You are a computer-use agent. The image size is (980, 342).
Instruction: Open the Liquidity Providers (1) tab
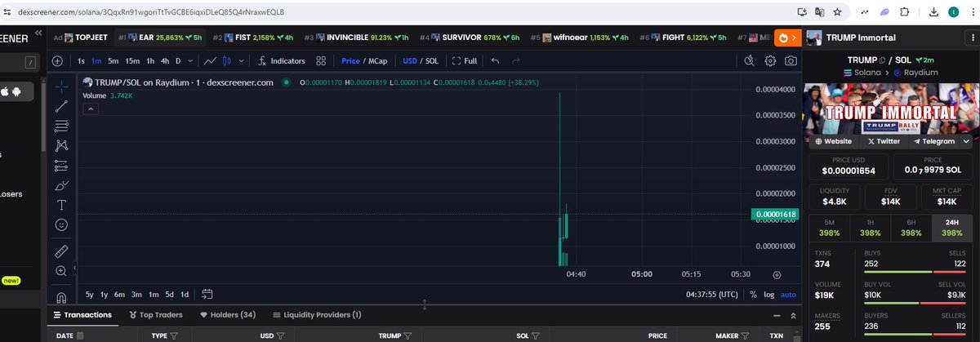pos(317,315)
